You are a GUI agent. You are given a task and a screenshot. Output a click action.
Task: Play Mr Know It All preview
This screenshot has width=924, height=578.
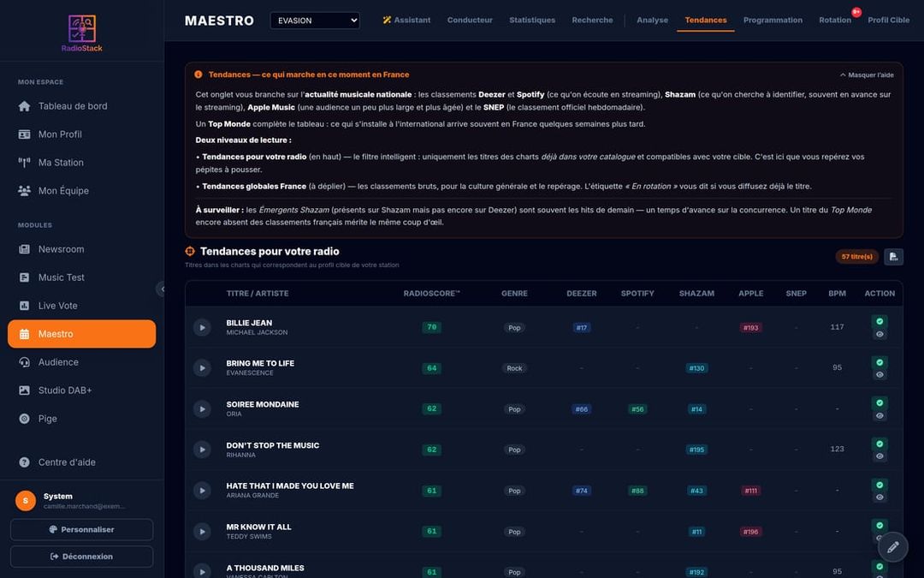[202, 532]
